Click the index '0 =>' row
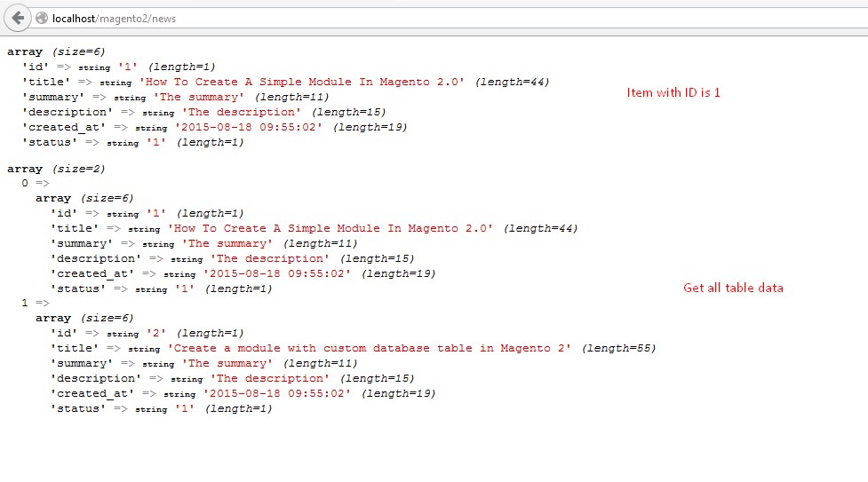868x482 pixels. [x=36, y=183]
